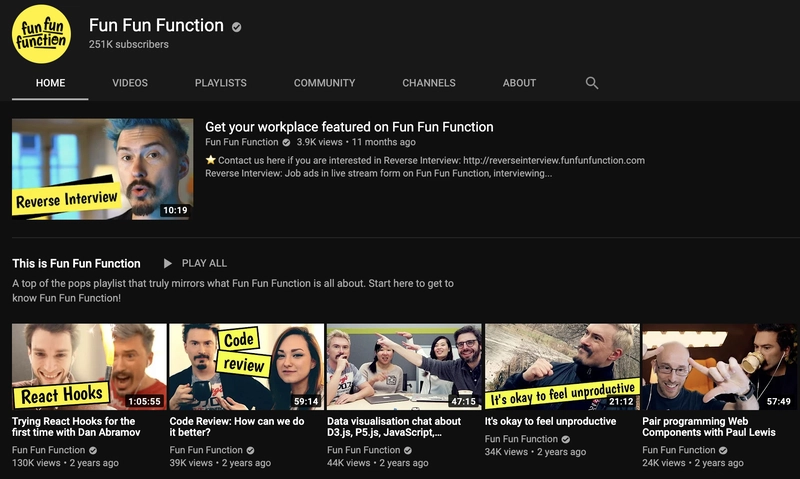
Task: Go to the PLAYLISTS tab
Action: pos(220,83)
